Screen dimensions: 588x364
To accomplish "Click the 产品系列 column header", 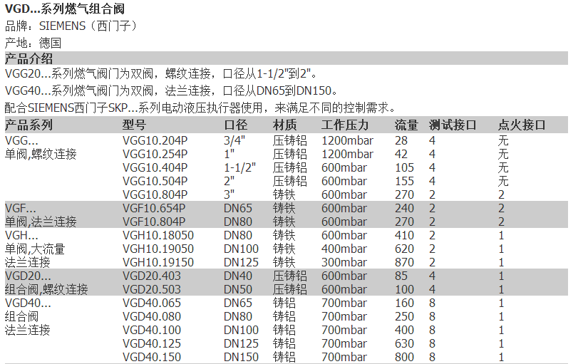I will pos(29,125).
